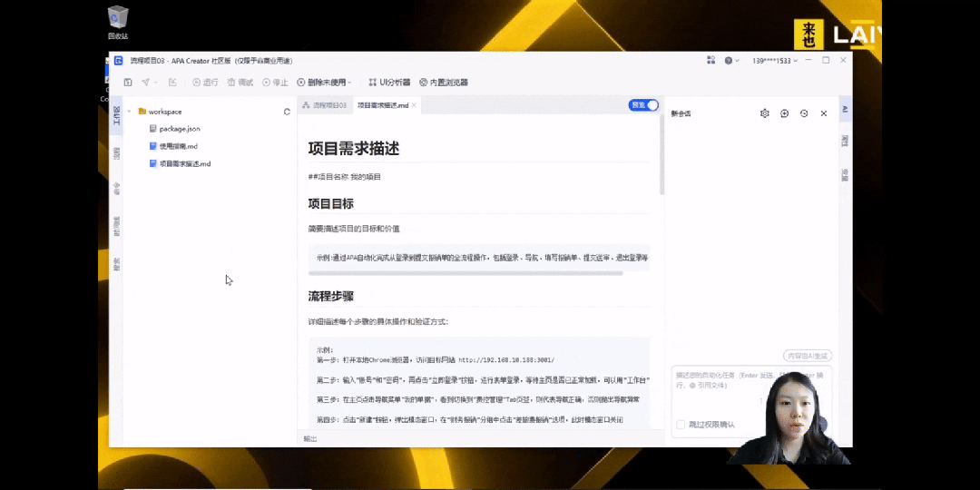Click the export icon in the toolbar
This screenshot has height=490, width=980.
pyautogui.click(x=172, y=83)
